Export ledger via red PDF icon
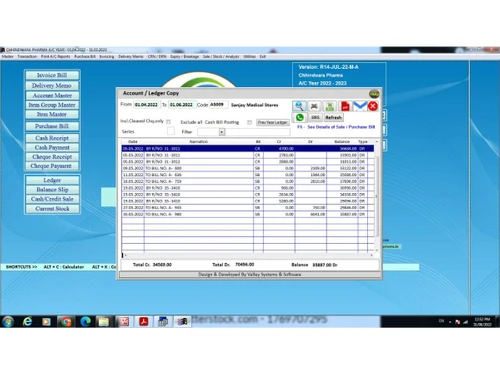 coord(345,106)
